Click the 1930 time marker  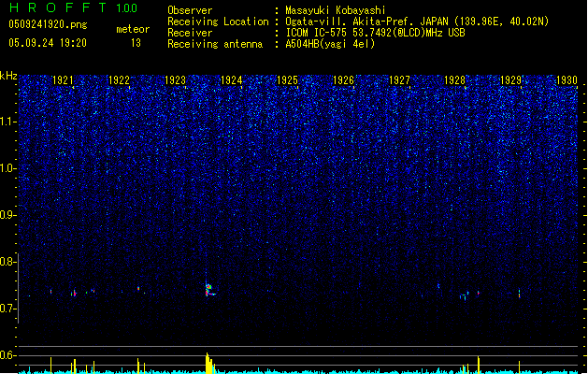[x=566, y=80]
